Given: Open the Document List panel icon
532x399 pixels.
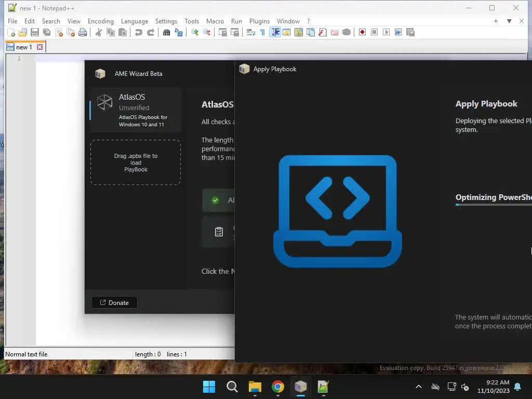Looking at the screenshot, I should click(311, 32).
